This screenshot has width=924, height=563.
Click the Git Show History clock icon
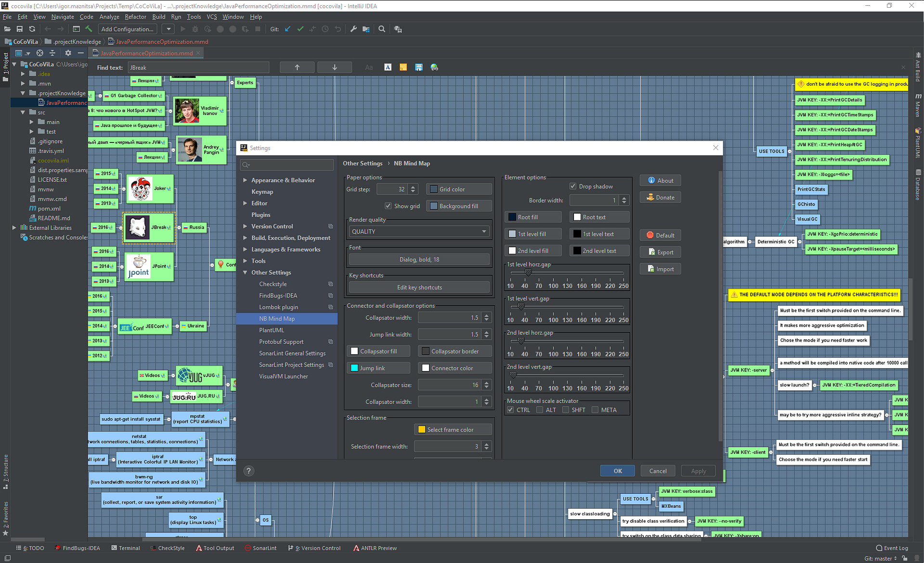tap(325, 29)
